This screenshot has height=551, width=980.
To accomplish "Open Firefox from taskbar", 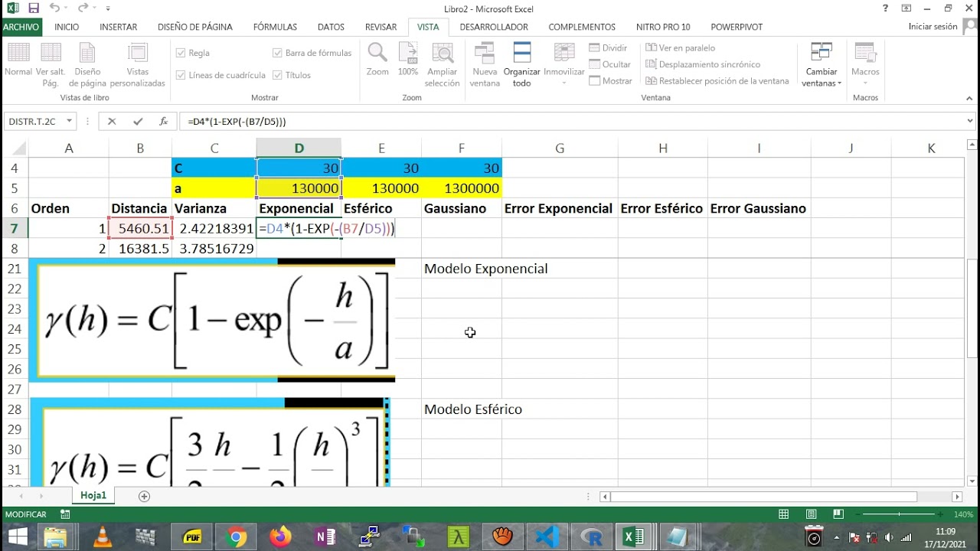I will 280,537.
